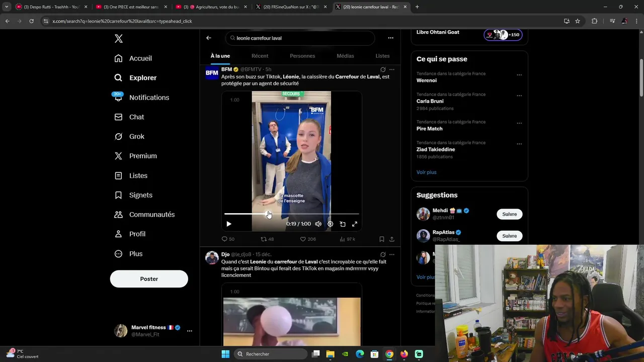Switch to Despo Rutti YouTube tab
The width and height of the screenshot is (644, 362).
[50, 7]
